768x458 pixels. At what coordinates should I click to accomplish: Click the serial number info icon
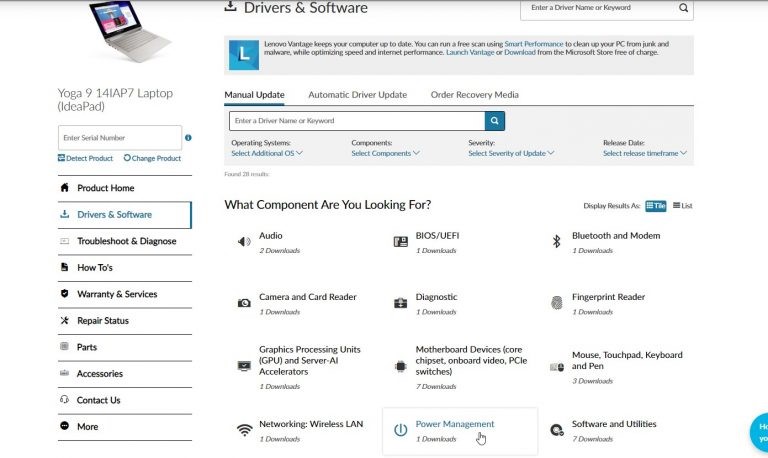(x=188, y=138)
